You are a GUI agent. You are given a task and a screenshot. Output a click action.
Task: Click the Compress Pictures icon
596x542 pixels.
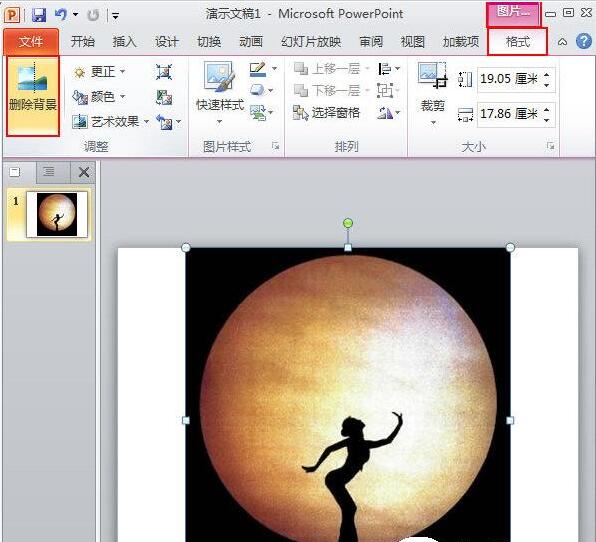[164, 72]
